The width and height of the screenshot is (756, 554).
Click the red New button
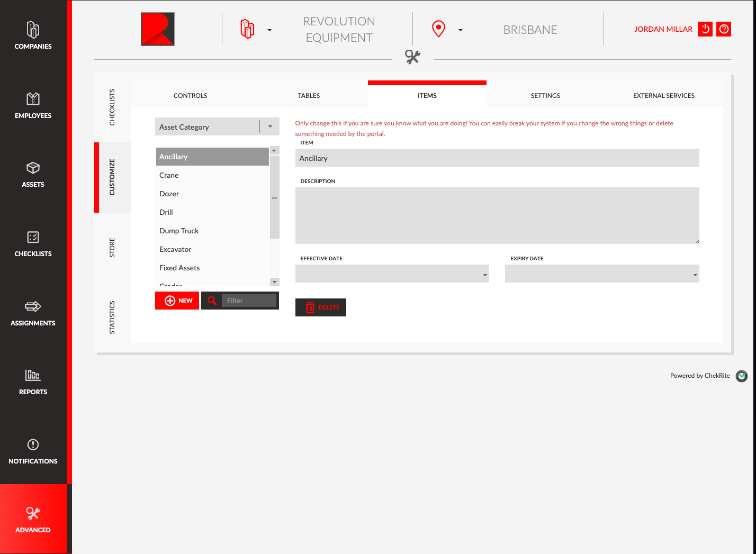click(x=177, y=301)
